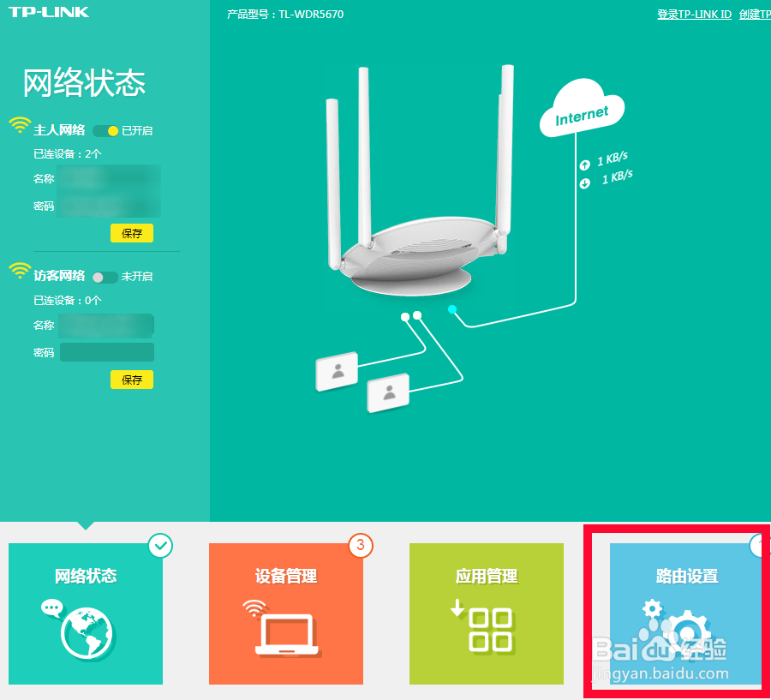Image resolution: width=771 pixels, height=700 pixels.
Task: Open the 路由设置 tile
Action: point(687,613)
